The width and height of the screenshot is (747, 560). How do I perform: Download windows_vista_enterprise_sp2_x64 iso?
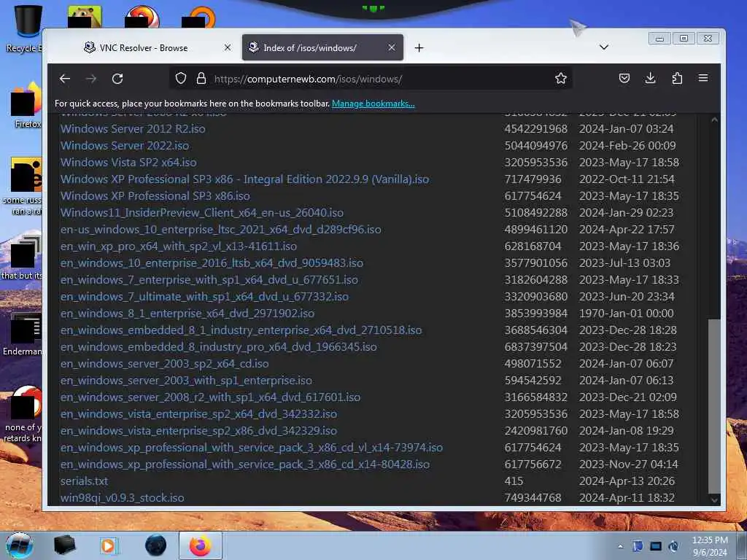coord(198,414)
